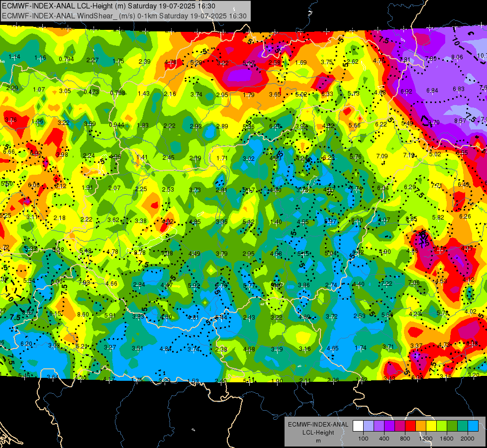Image resolution: width=487 pixels, height=448 pixels.
Task: Click grid point value 1.07
Action: click(39, 89)
